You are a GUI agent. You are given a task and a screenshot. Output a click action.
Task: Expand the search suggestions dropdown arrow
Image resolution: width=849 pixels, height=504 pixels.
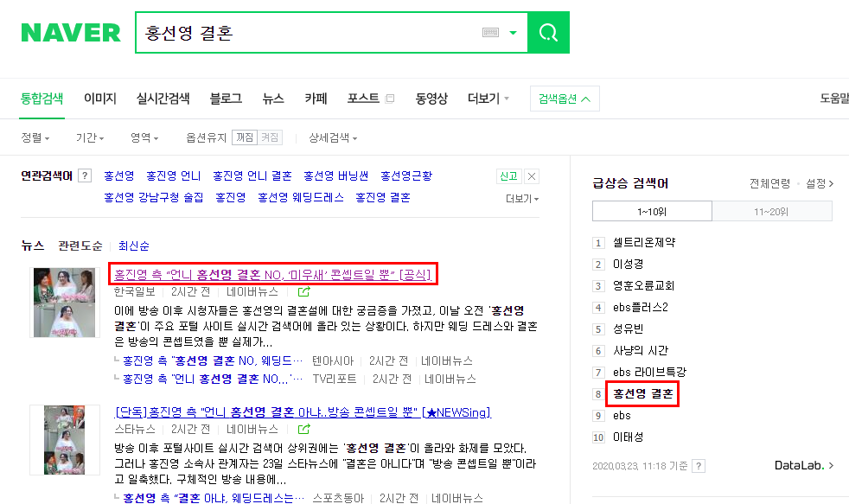click(x=513, y=33)
